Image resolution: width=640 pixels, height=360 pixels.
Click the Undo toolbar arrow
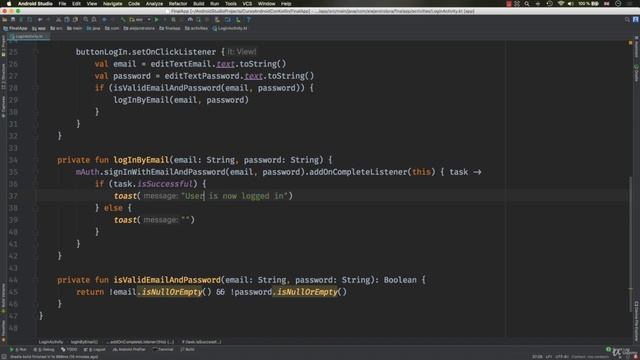[x=40, y=19]
